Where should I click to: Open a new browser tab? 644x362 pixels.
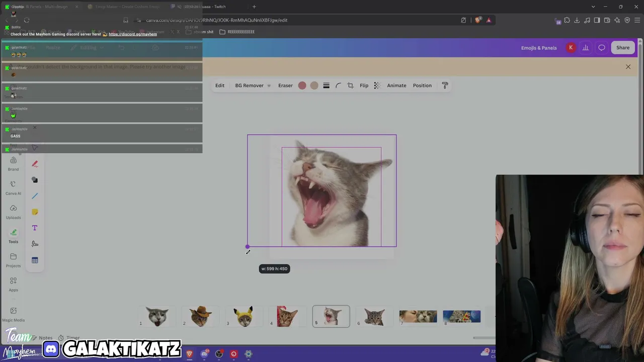pos(254,7)
